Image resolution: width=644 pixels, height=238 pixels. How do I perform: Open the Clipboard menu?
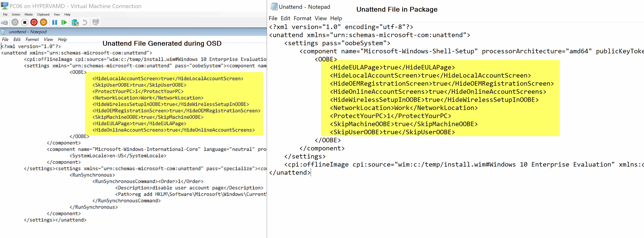point(43,15)
